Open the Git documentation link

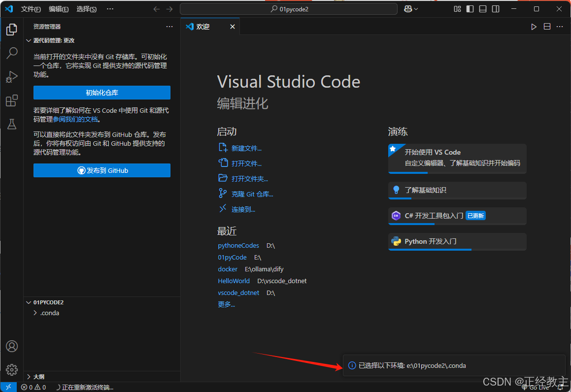coord(75,119)
